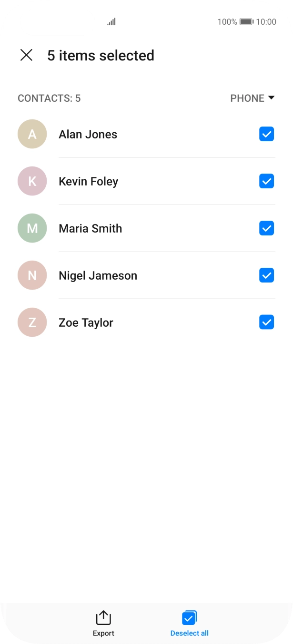Tap the dropdown arrow beside PHONE
This screenshot has height=644, width=293.
point(271,98)
